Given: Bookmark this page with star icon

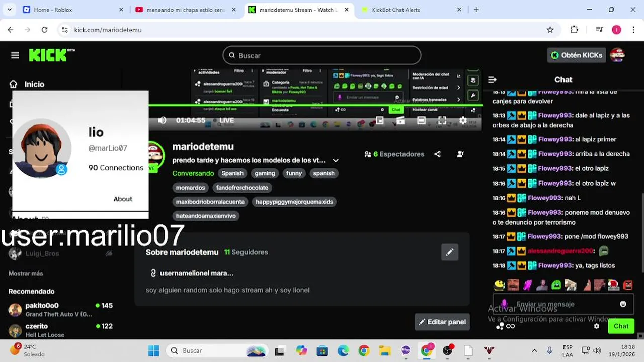Looking at the screenshot, I should (550, 30).
